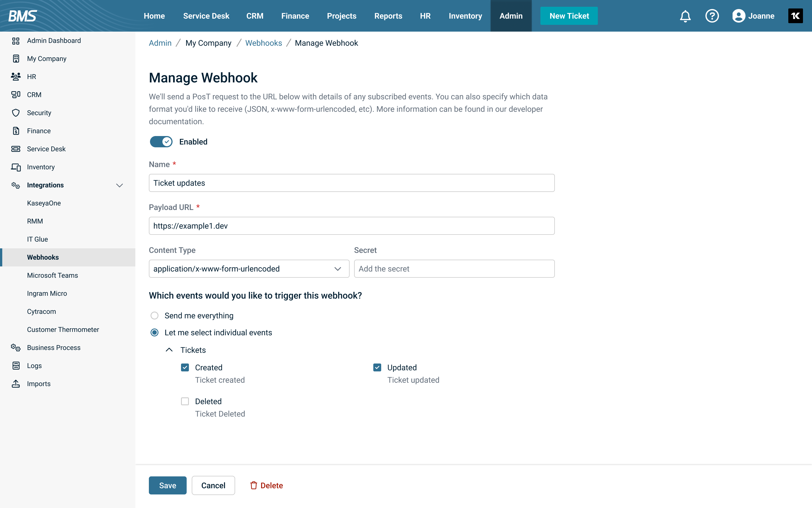This screenshot has width=812, height=508.
Task: Click the Business Process gears icon
Action: pyautogui.click(x=16, y=347)
